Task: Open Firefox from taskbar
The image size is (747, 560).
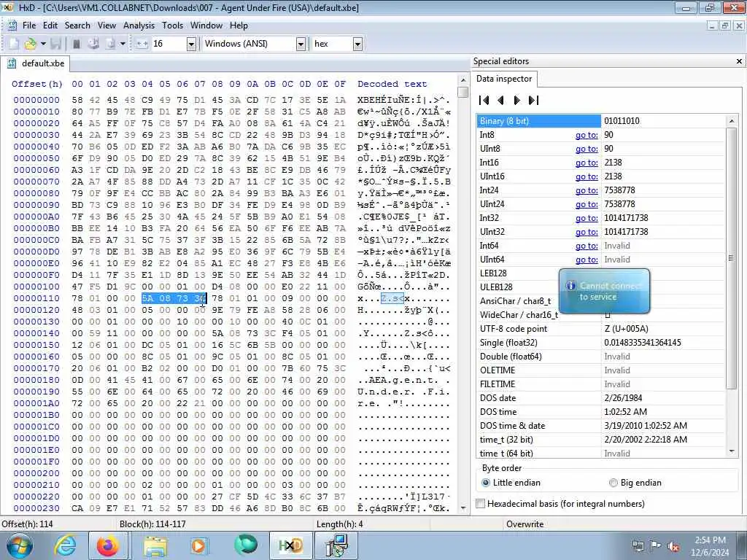Action: click(x=108, y=545)
